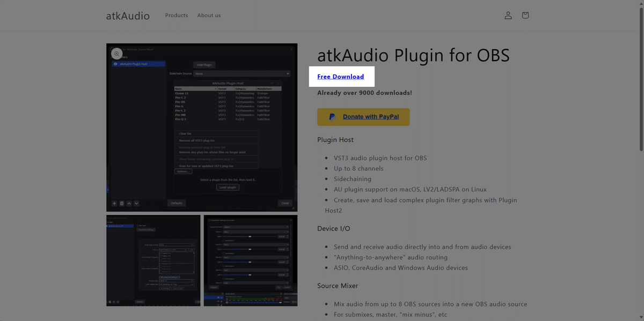This screenshot has width=644, height=321.
Task: Click the down arrow icon below the filter list
Action: click(136, 203)
